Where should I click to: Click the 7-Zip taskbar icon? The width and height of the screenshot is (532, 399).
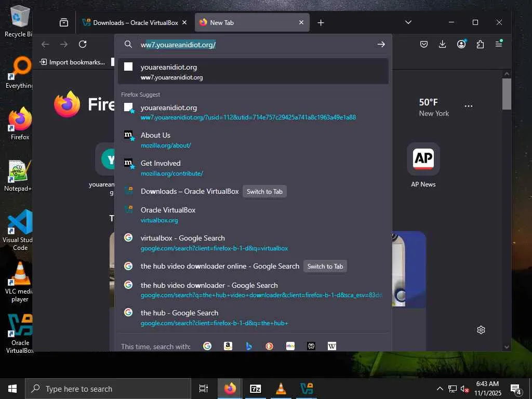256,389
